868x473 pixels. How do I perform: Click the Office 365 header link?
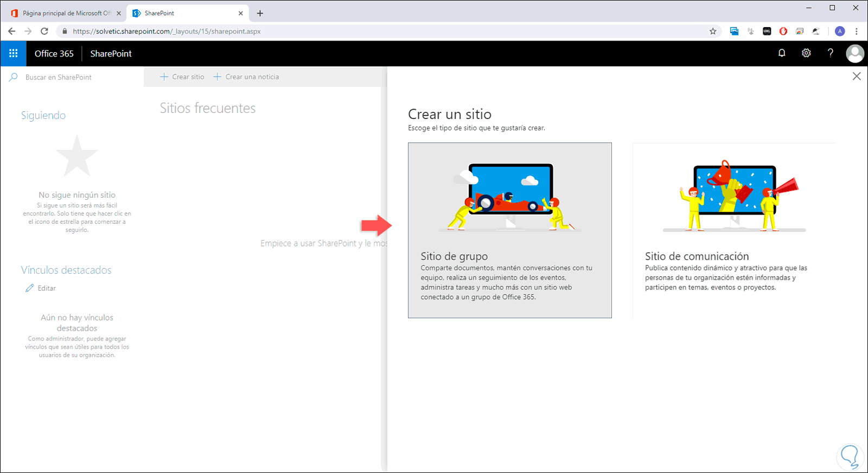(54, 54)
